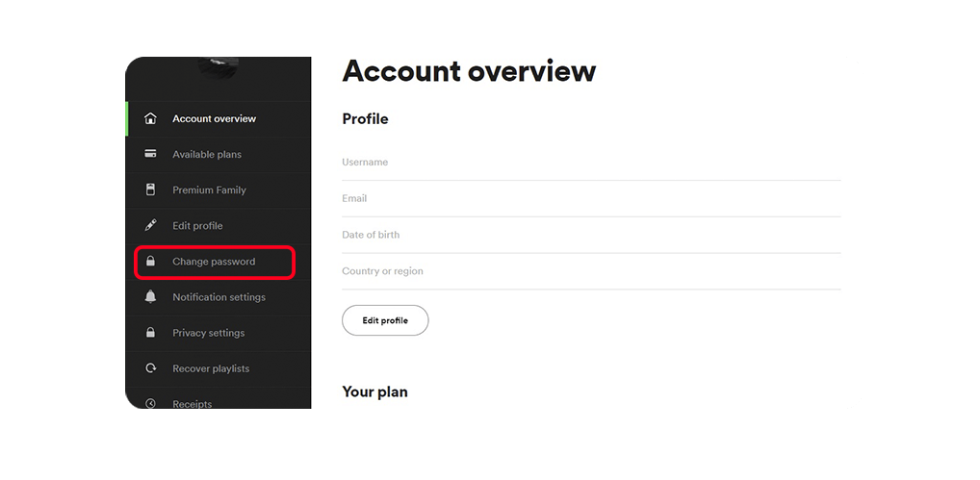Image resolution: width=980 pixels, height=480 pixels.
Task: Go to the Premium Family page
Action: 219,189
